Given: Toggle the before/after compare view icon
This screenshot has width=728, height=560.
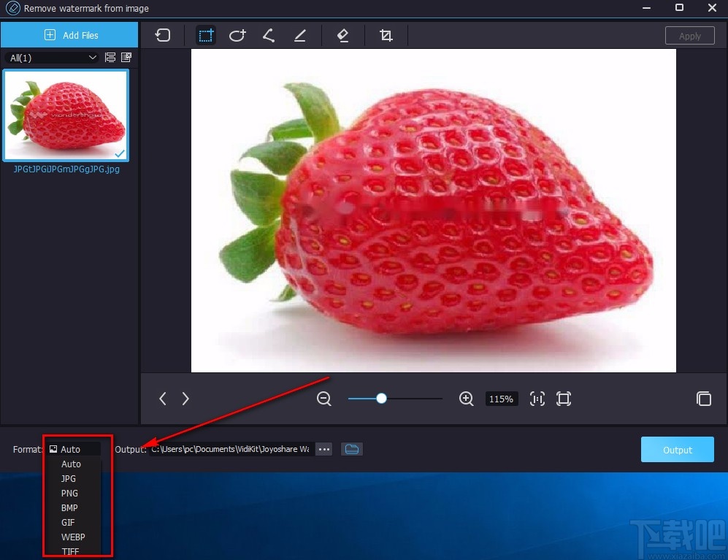Looking at the screenshot, I should (703, 399).
